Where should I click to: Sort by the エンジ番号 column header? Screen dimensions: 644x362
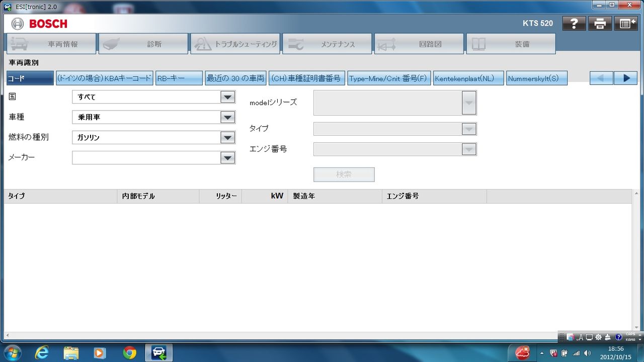pos(434,196)
